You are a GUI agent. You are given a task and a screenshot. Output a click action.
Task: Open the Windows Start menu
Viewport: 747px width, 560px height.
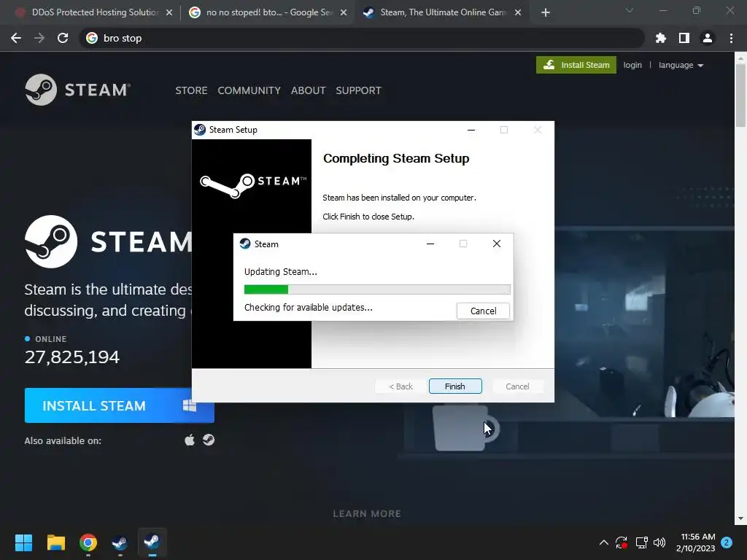[23, 542]
